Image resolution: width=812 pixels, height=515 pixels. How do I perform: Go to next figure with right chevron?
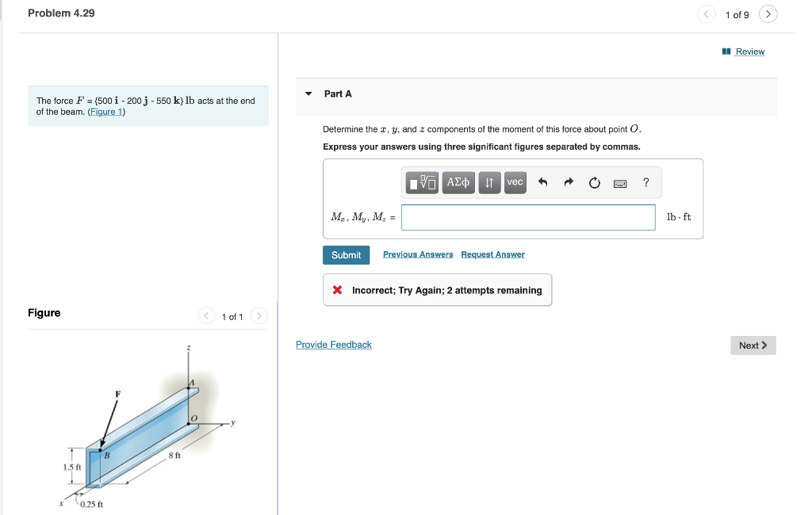tap(259, 315)
